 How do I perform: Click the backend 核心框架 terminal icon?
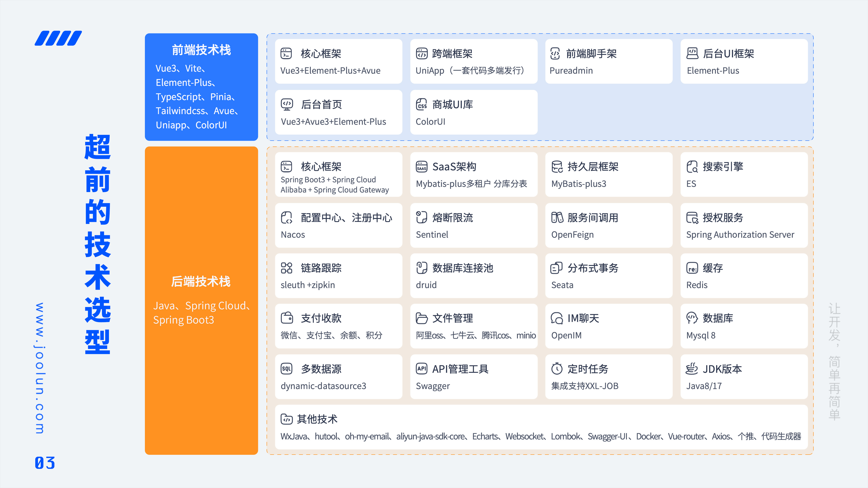(x=286, y=166)
